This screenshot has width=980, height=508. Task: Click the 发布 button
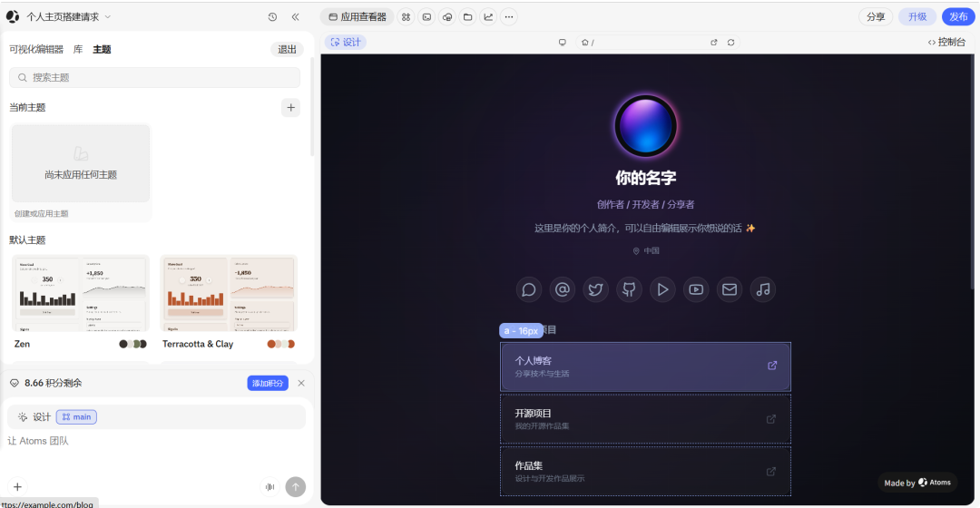click(958, 17)
